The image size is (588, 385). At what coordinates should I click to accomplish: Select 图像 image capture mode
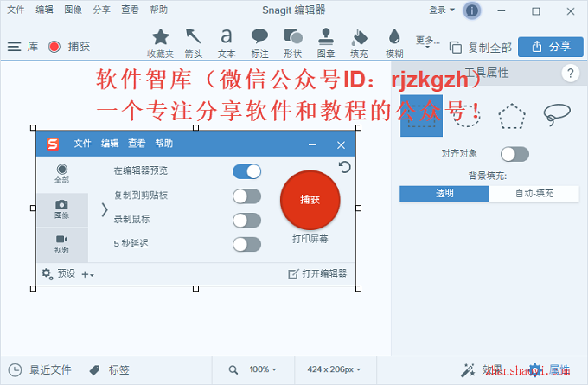(x=62, y=209)
